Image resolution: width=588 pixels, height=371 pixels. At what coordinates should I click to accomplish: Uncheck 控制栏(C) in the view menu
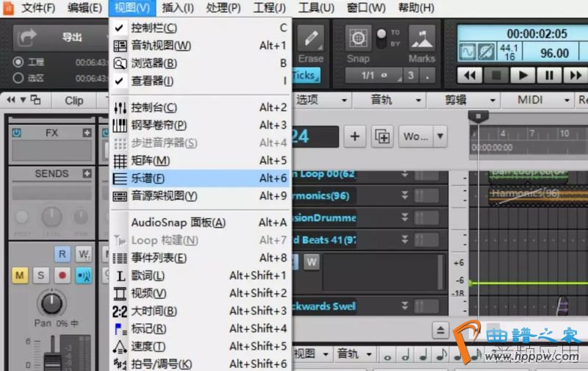tap(154, 28)
